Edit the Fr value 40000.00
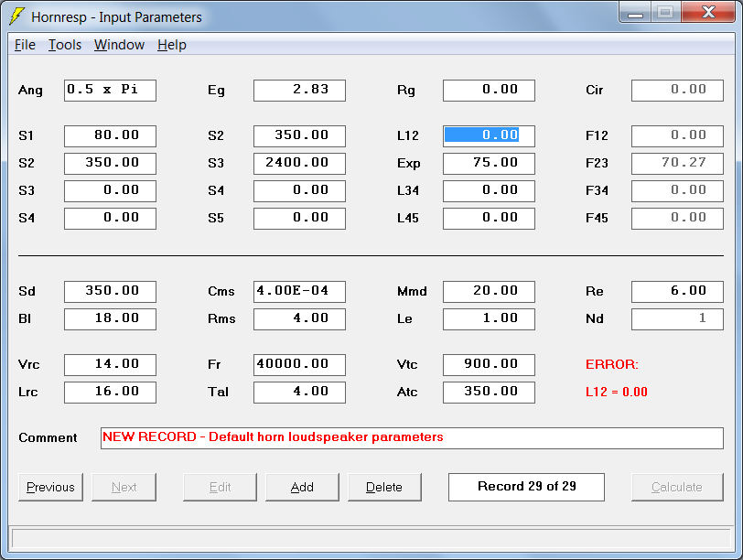Image resolution: width=743 pixels, height=560 pixels. tap(299, 365)
